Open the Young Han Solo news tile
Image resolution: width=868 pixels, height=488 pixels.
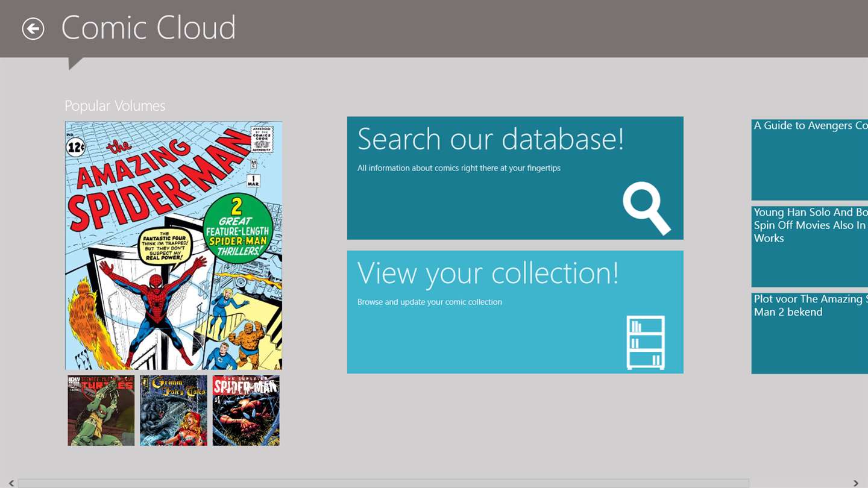810,246
